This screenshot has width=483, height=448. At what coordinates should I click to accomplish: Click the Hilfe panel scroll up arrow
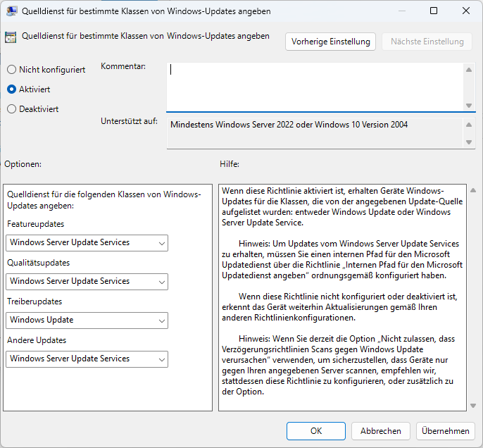click(x=473, y=190)
